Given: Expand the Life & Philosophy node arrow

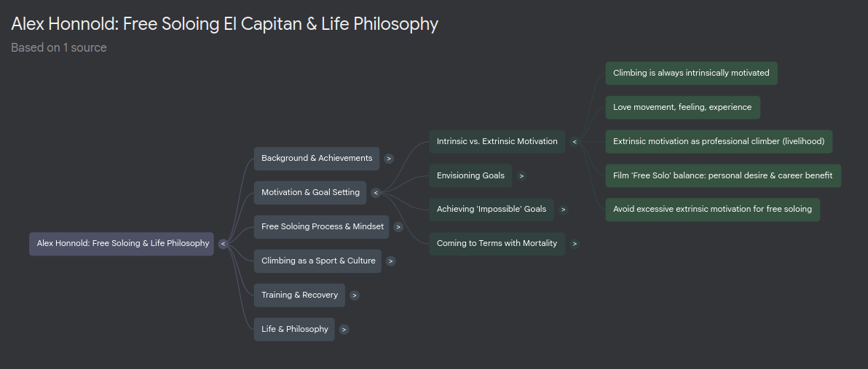Looking at the screenshot, I should tap(344, 330).
